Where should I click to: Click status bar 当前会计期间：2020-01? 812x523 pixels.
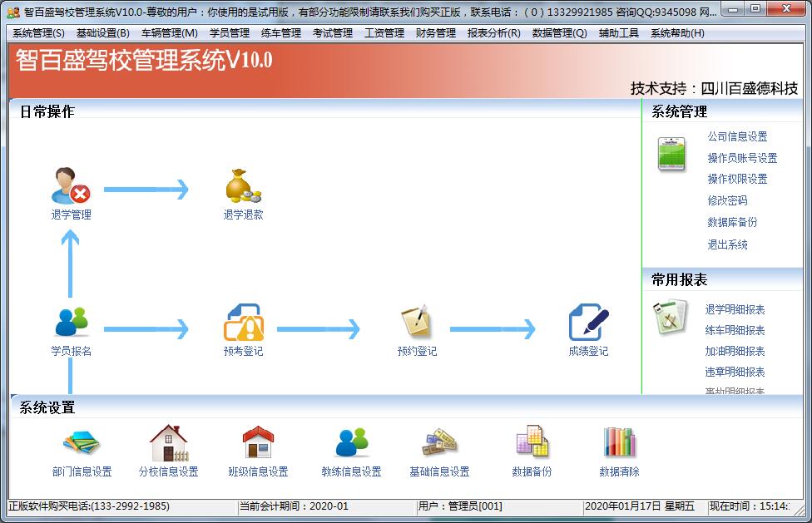click(x=294, y=506)
